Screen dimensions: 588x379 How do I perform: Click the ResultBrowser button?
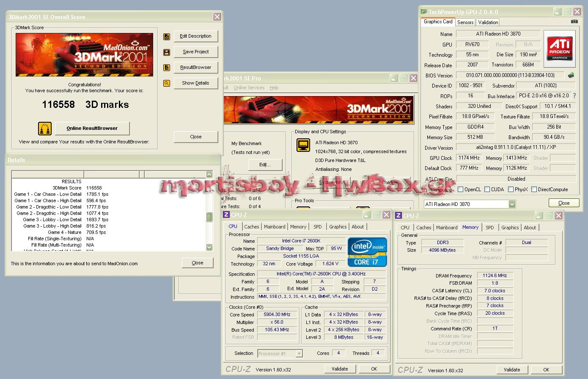click(195, 68)
